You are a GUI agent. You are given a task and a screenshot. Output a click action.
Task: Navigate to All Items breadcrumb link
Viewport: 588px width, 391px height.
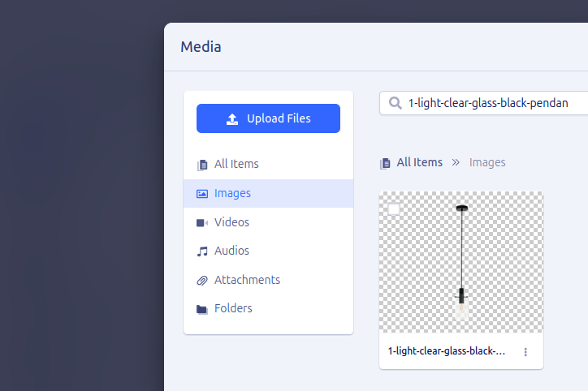419,162
